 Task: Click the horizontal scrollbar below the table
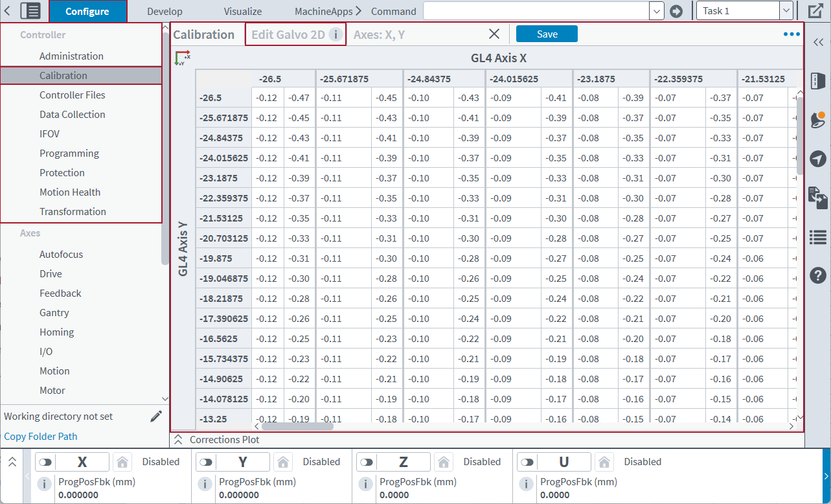coord(298,426)
